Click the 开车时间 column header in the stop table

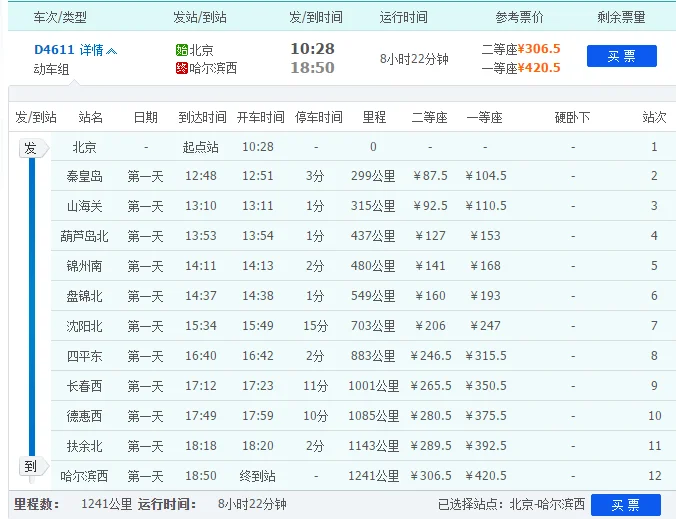(x=261, y=117)
